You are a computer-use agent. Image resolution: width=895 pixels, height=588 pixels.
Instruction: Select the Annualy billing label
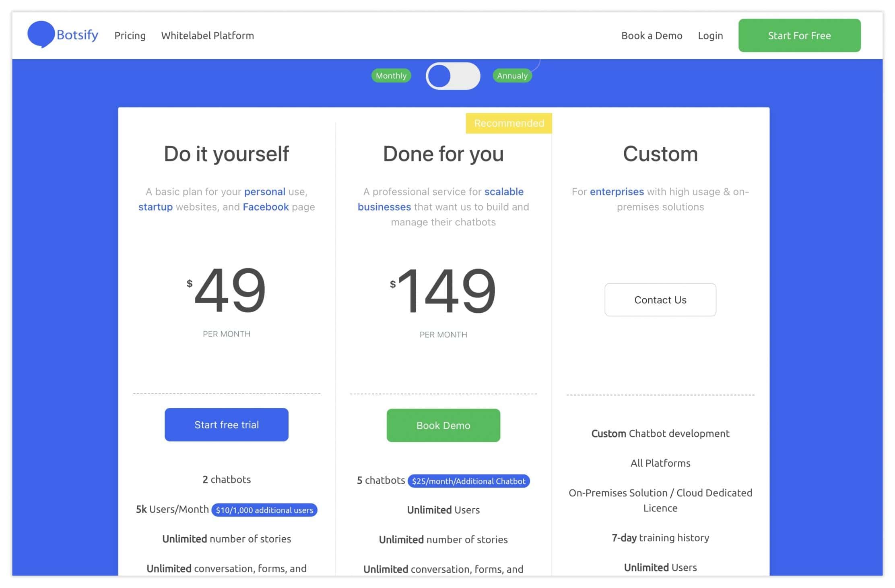(512, 76)
